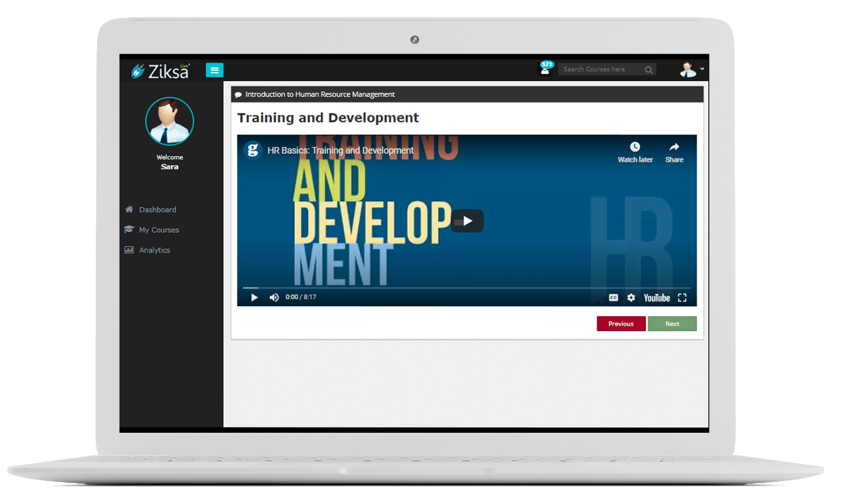Click the Next button
The width and height of the screenshot is (843, 504).
pyautogui.click(x=672, y=324)
